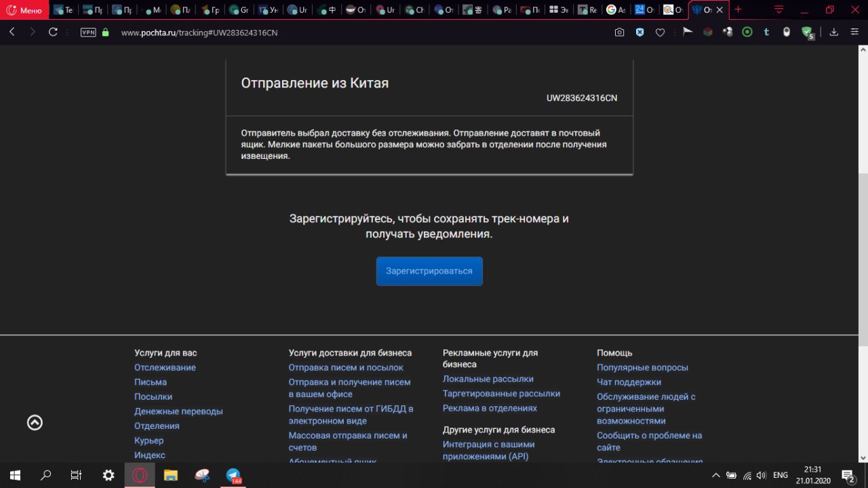Open Сообщить о проблеме на сайте link
Screen dimensions: 868x488
(650, 441)
